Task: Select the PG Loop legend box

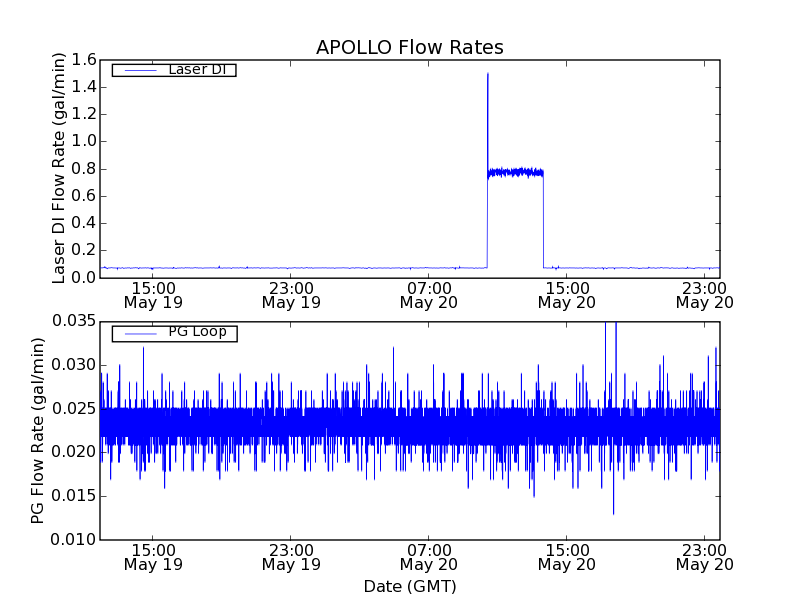Action: [174, 333]
